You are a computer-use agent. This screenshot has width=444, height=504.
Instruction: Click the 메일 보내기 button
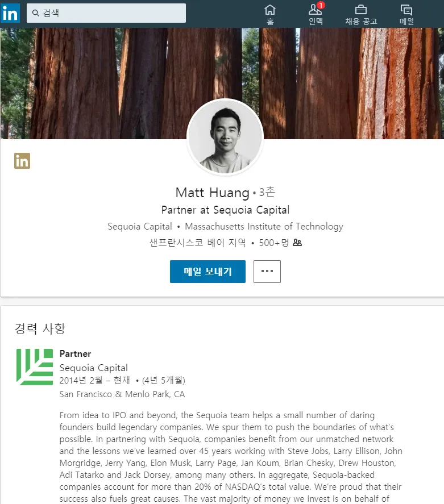(x=208, y=272)
